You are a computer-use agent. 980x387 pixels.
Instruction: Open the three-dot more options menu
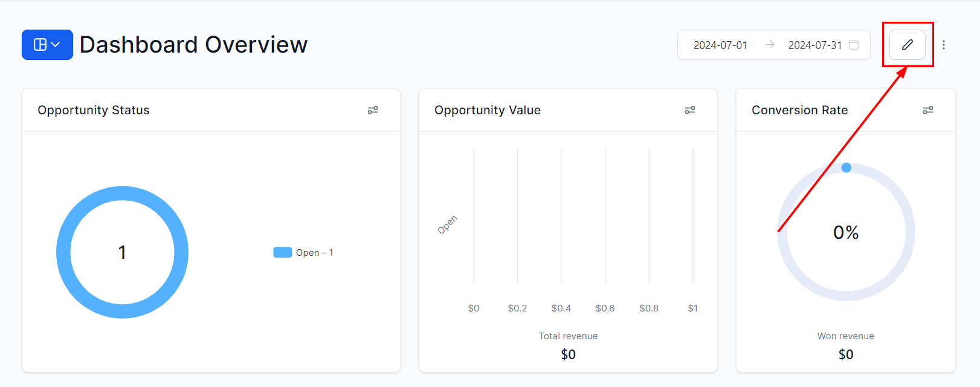click(x=944, y=45)
